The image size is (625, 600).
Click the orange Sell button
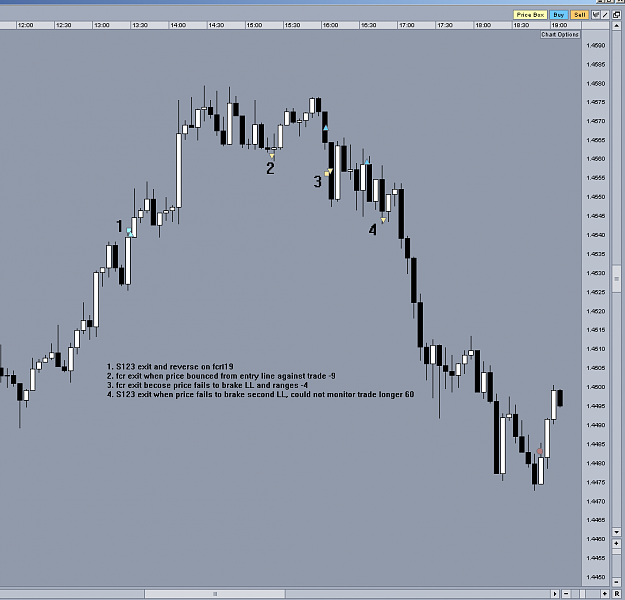point(580,15)
